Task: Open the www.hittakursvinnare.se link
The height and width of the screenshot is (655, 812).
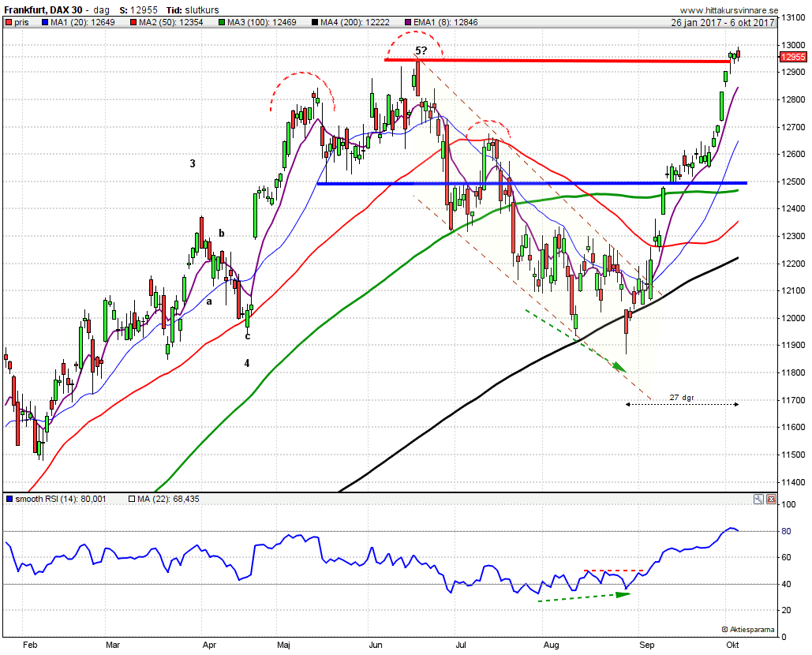Action: [x=728, y=10]
